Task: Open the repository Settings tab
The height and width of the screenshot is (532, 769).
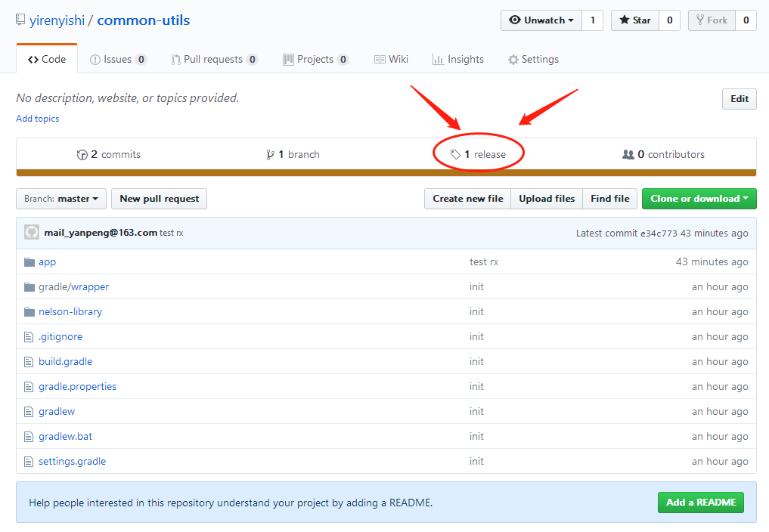Action: coord(534,60)
